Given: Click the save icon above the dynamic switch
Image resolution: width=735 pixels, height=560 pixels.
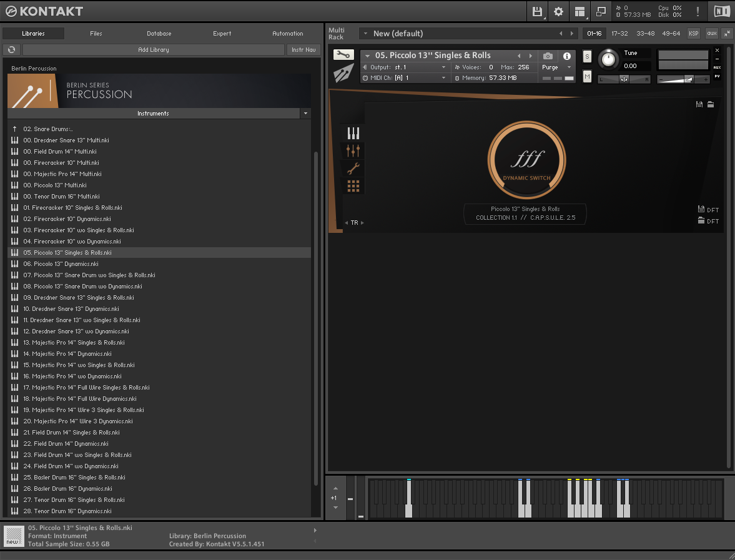Looking at the screenshot, I should click(x=699, y=104).
